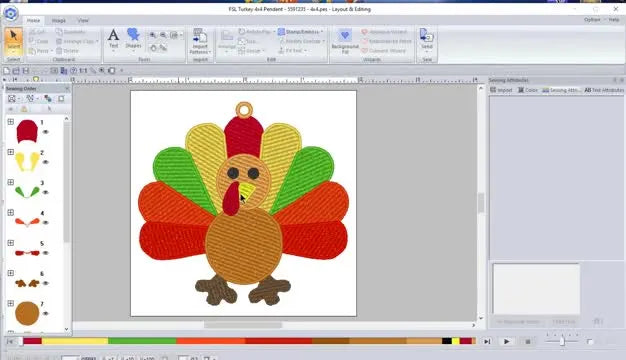Expand sewing order item 7

coord(11,304)
